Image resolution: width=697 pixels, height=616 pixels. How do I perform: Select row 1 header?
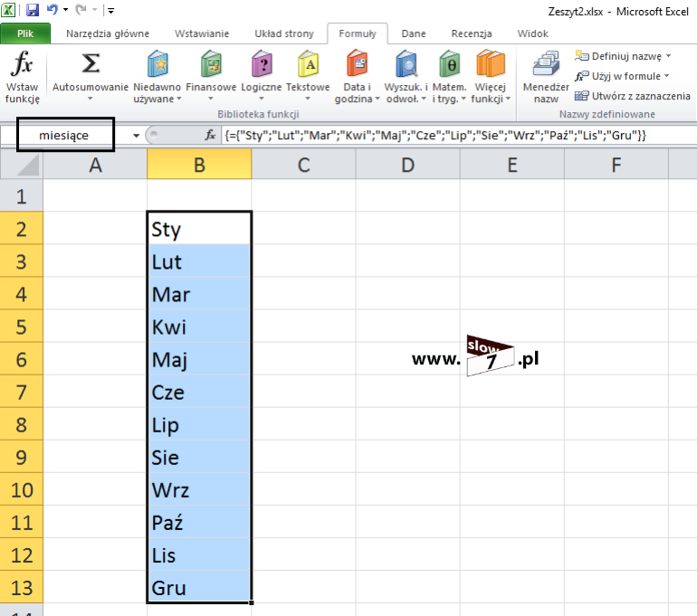tap(22, 196)
